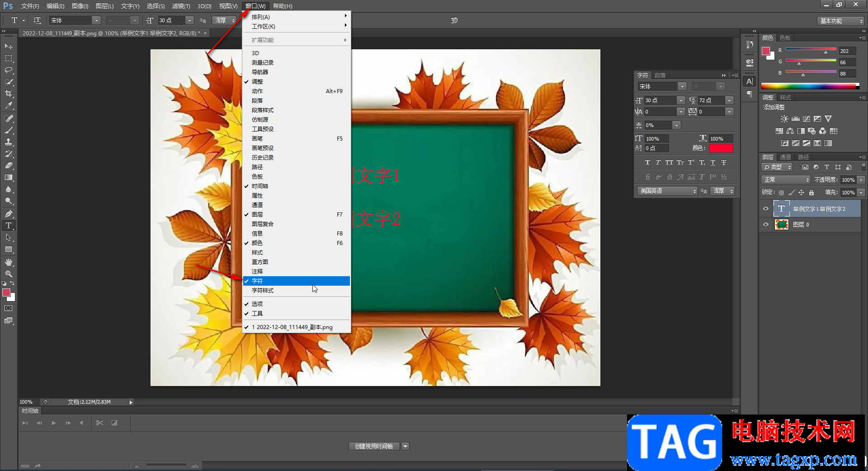Select the Pen tool
This screenshot has width=868, height=471.
click(9, 214)
